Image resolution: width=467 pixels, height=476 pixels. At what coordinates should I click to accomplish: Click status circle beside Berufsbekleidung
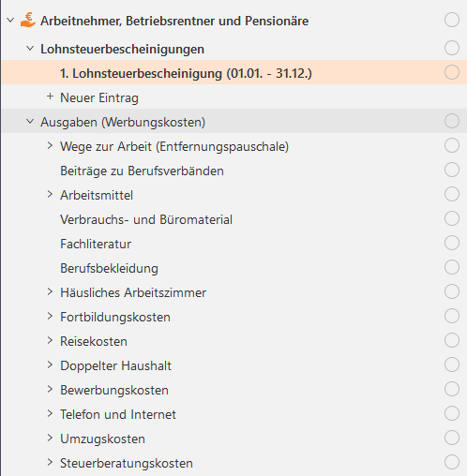point(452,267)
